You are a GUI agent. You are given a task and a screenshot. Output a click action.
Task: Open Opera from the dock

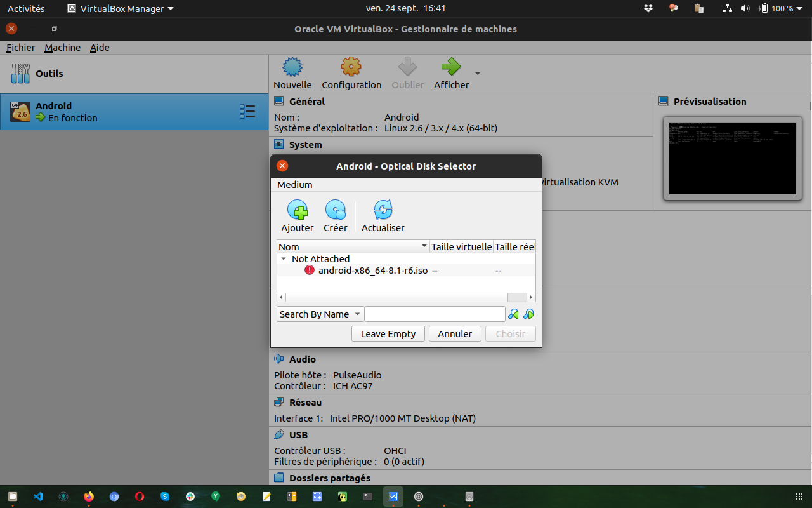(140, 497)
